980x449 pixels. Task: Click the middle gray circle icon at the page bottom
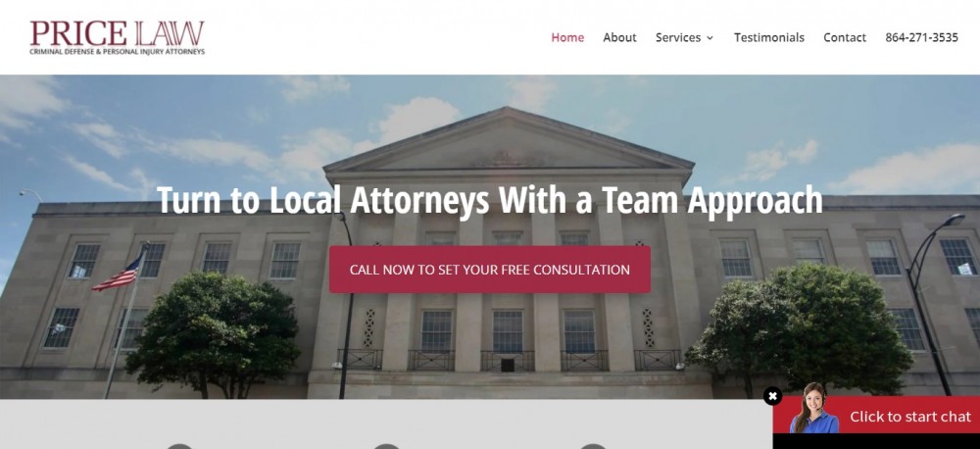pos(386,446)
